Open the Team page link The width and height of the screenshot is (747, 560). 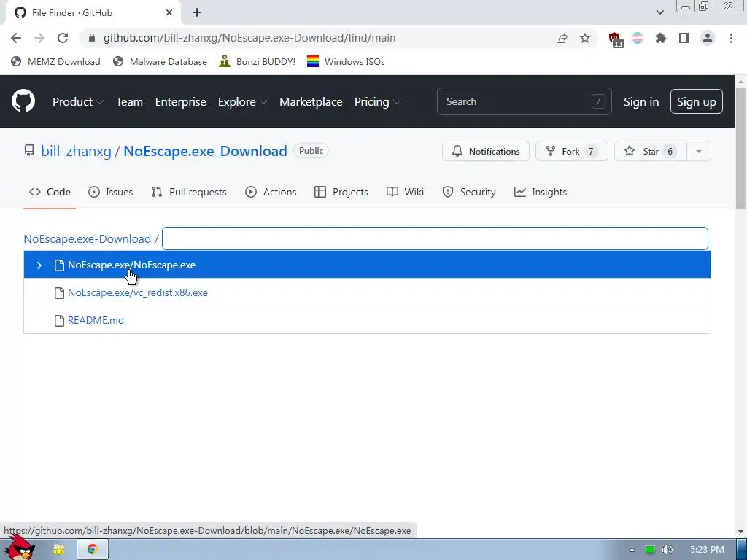130,101
